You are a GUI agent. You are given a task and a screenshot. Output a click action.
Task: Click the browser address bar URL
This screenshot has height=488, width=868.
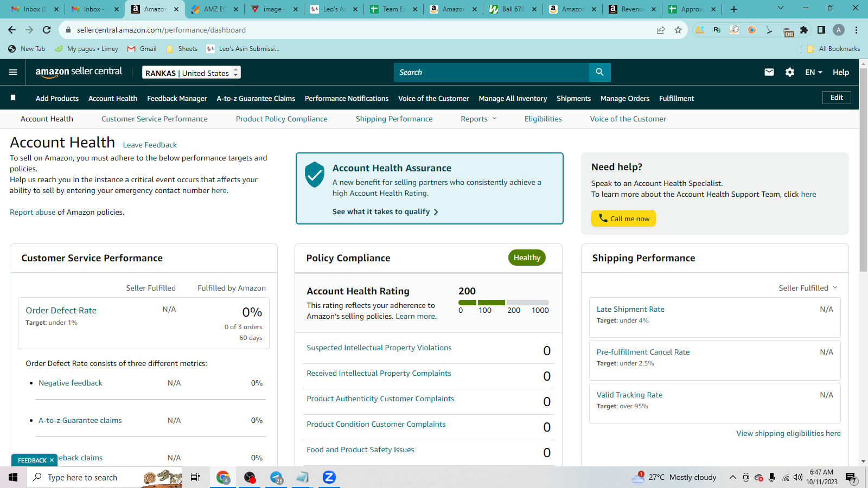[x=161, y=30]
